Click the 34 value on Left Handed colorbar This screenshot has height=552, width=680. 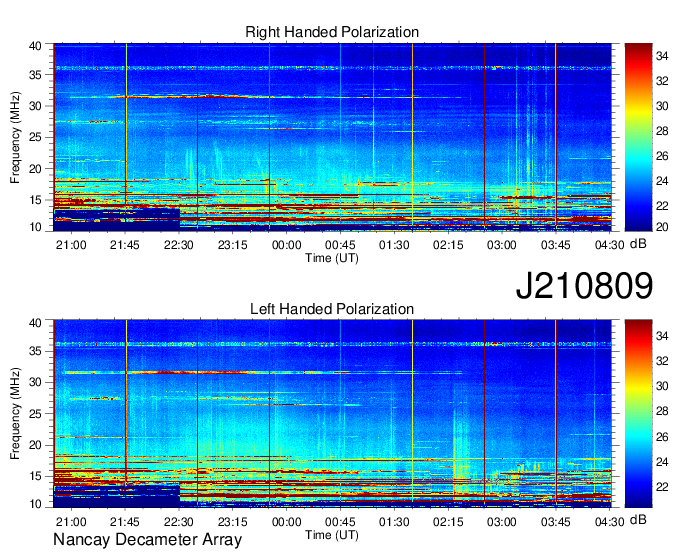click(x=662, y=335)
